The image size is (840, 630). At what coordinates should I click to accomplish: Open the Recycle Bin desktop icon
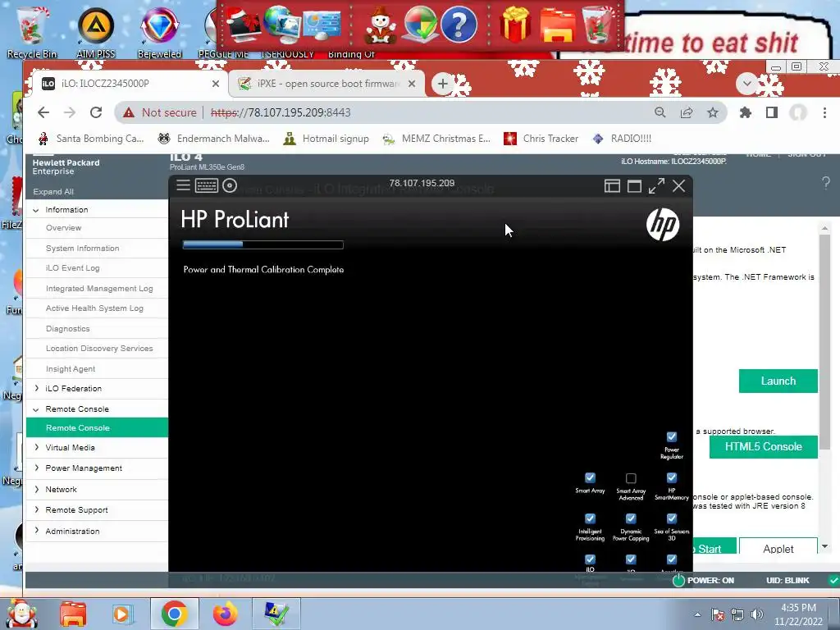(32, 33)
